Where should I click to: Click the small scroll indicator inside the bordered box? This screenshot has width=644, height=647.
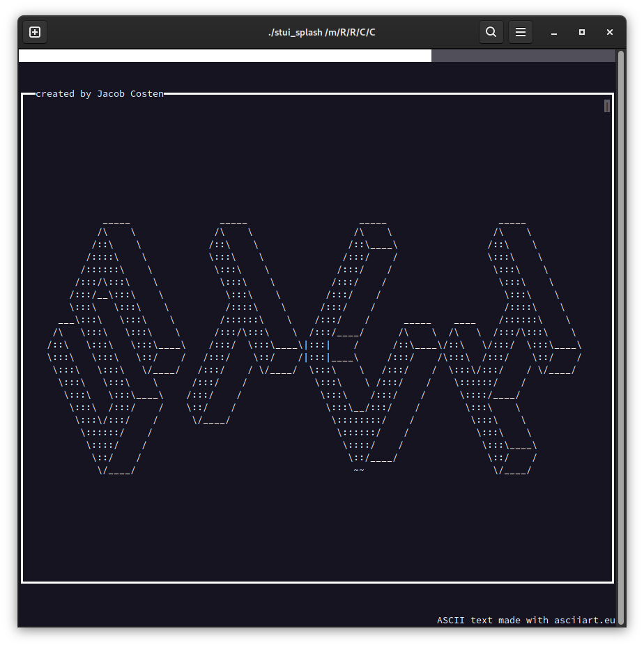pyautogui.click(x=607, y=106)
